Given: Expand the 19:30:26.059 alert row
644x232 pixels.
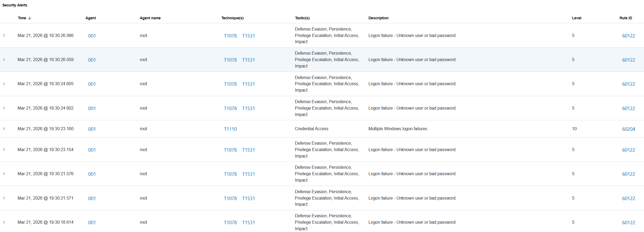Looking at the screenshot, I should click(x=4, y=60).
